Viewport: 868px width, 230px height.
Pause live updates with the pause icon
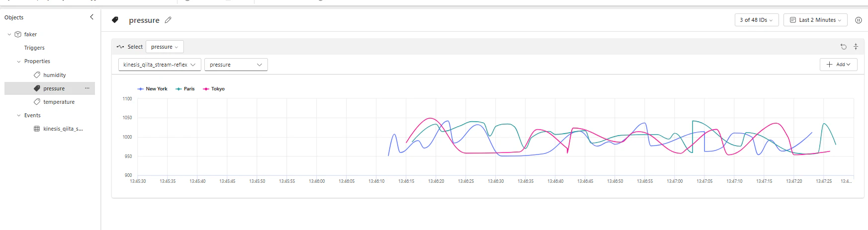point(858,20)
